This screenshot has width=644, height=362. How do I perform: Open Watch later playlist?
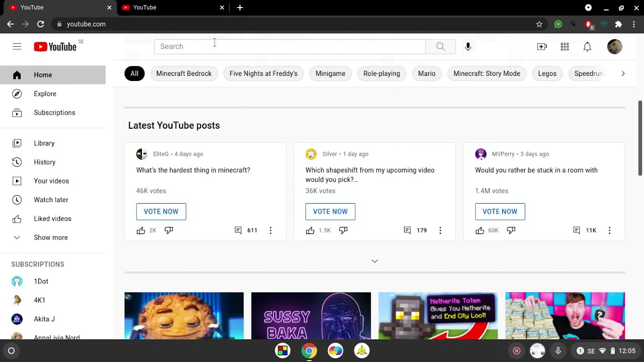coord(53,200)
